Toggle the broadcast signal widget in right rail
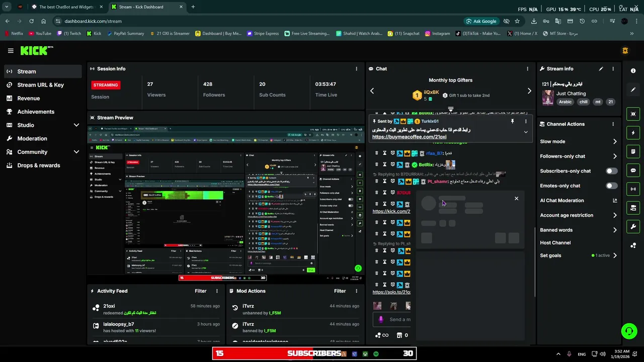 [x=633, y=189]
